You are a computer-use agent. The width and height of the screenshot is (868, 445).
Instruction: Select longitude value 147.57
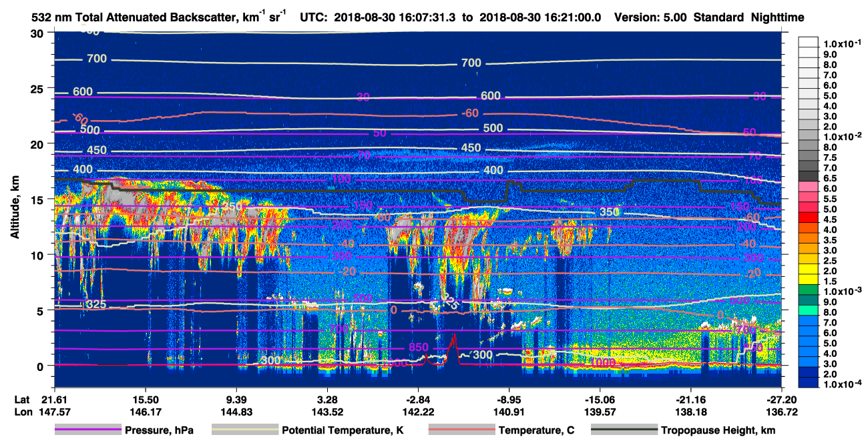(53, 412)
